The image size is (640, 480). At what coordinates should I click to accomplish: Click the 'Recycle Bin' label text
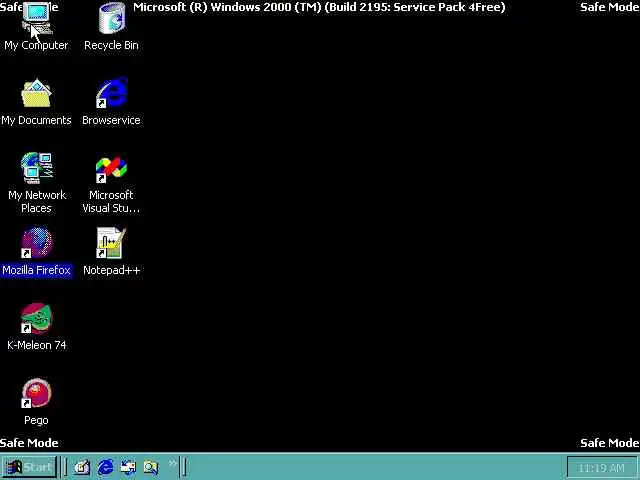[111, 45]
